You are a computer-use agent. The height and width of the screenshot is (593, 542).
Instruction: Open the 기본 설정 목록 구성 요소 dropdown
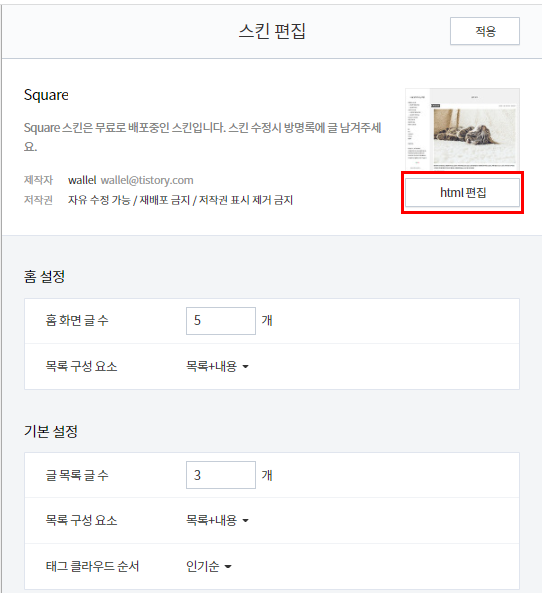pos(217,520)
